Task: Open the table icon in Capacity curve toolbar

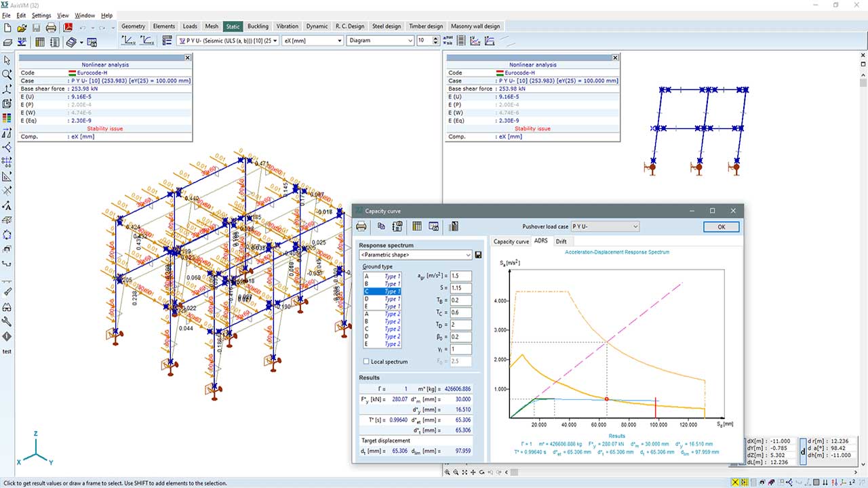Action: coord(416,226)
